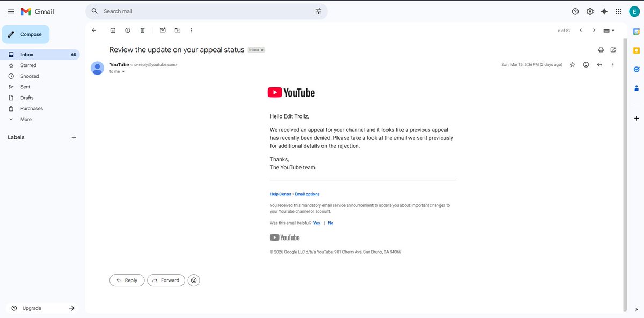Click the 'Labels' heading
The image size is (644, 318).
(16, 137)
